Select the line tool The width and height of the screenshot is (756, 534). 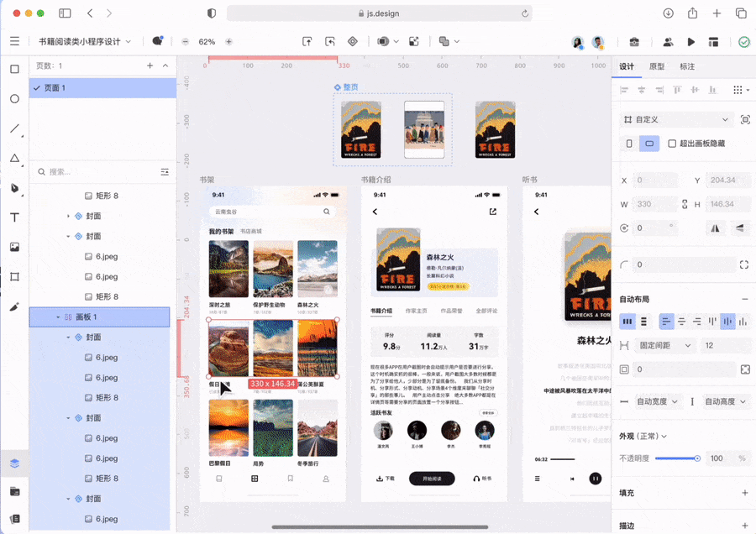[14, 128]
